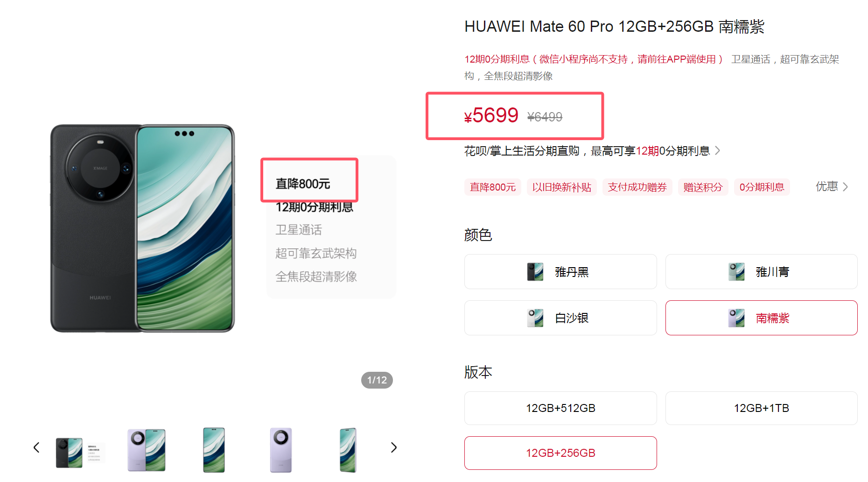Choose the 白沙银 color option

(560, 318)
